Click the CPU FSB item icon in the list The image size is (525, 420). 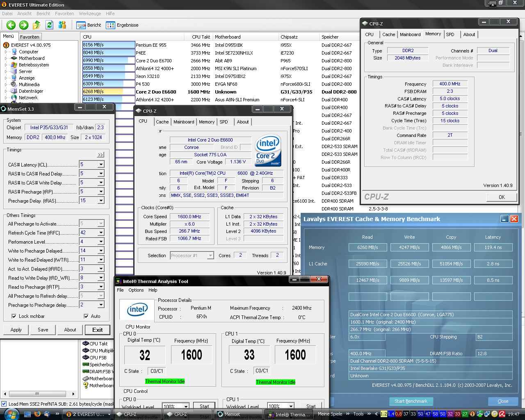(86, 358)
